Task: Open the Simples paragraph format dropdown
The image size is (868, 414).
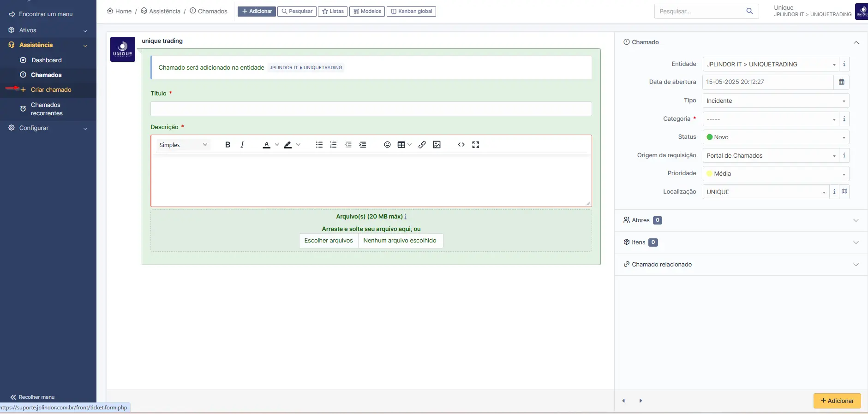Action: tap(183, 145)
